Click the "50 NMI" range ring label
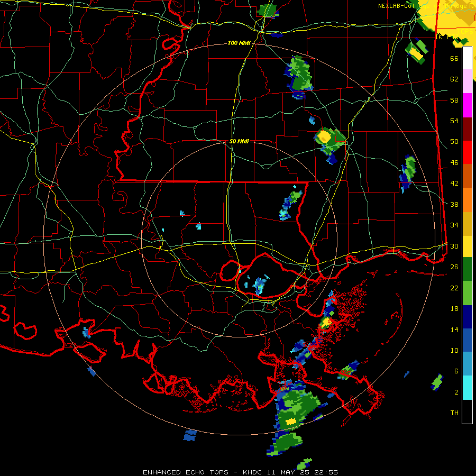 coord(239,141)
